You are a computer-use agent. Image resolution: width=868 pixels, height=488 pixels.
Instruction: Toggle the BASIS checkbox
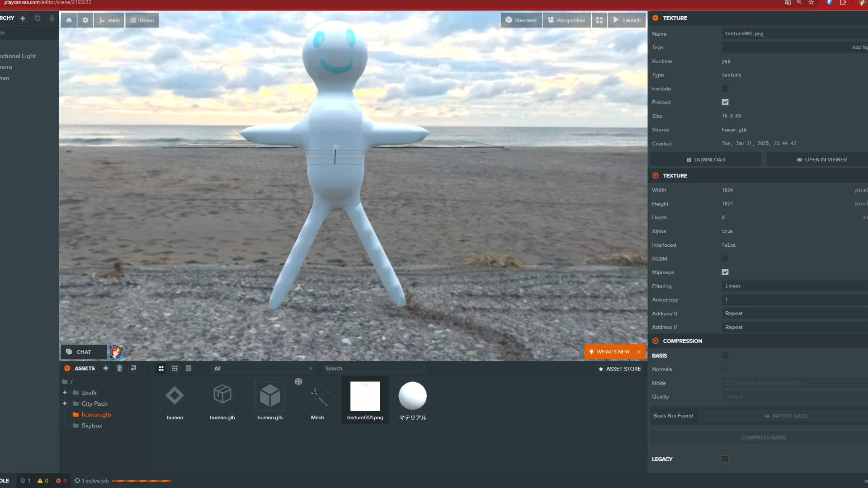coord(725,355)
